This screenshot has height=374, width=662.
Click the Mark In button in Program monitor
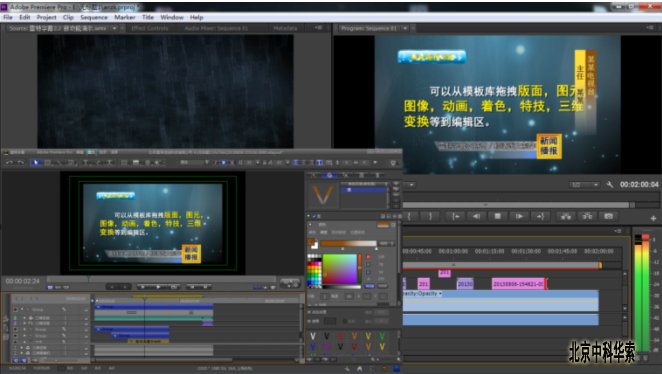[x=409, y=216]
